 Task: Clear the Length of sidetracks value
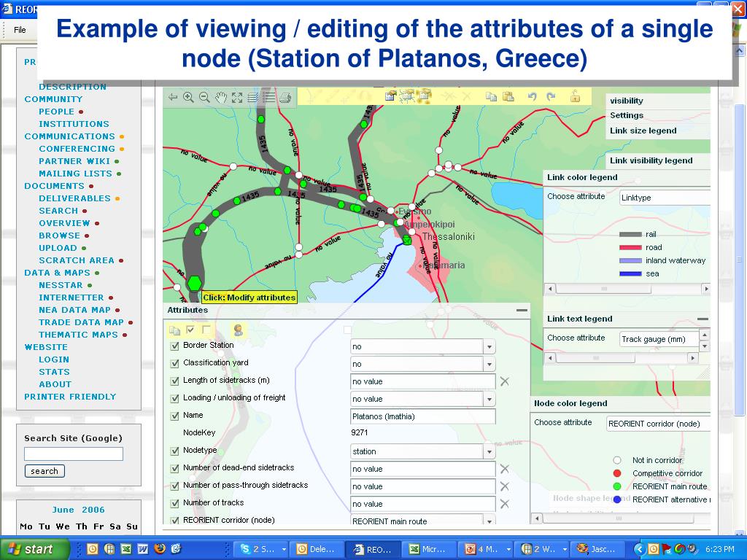click(504, 381)
